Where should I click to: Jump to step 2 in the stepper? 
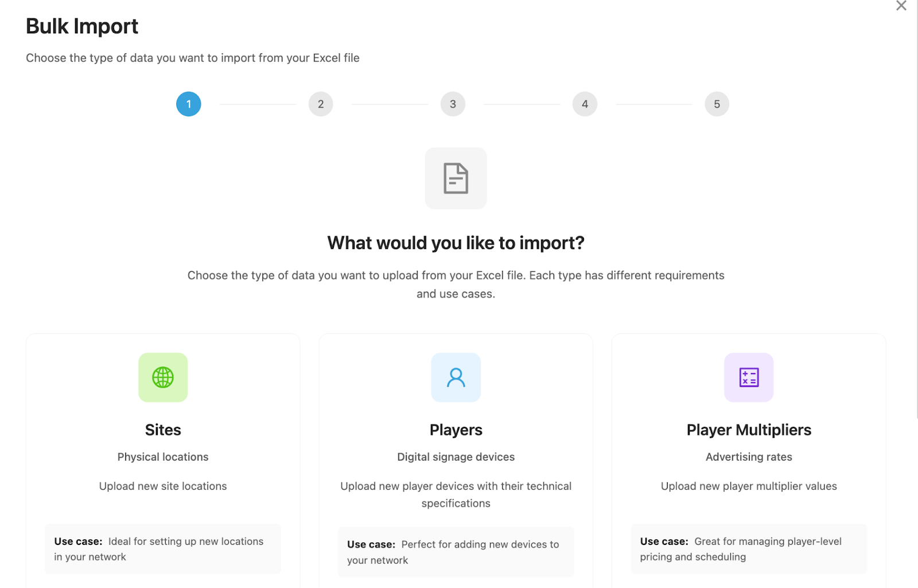click(x=321, y=104)
